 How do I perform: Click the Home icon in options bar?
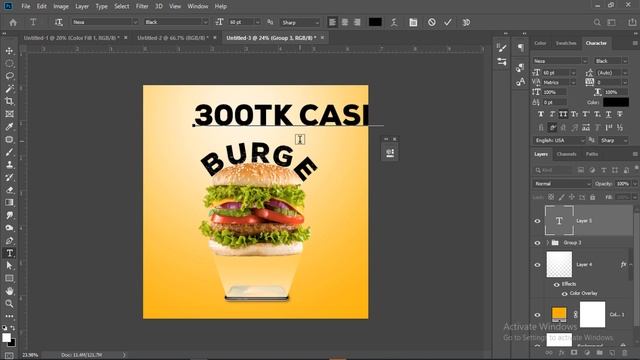point(13,22)
